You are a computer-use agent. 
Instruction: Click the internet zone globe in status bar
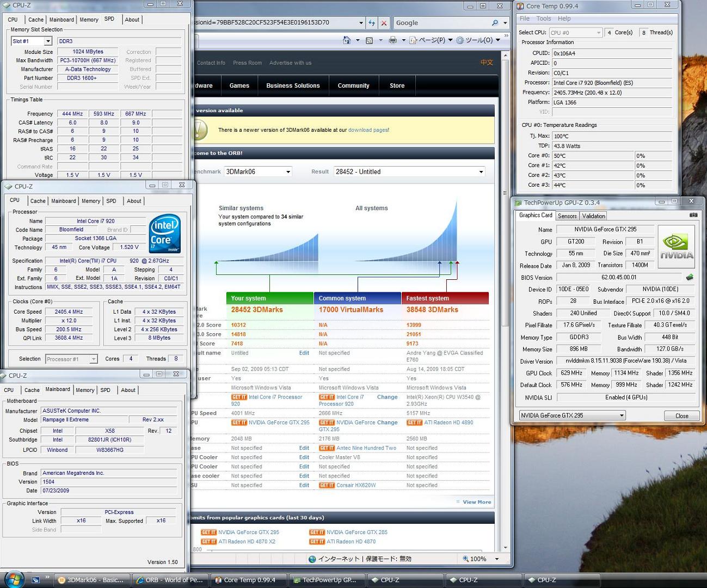312,559
